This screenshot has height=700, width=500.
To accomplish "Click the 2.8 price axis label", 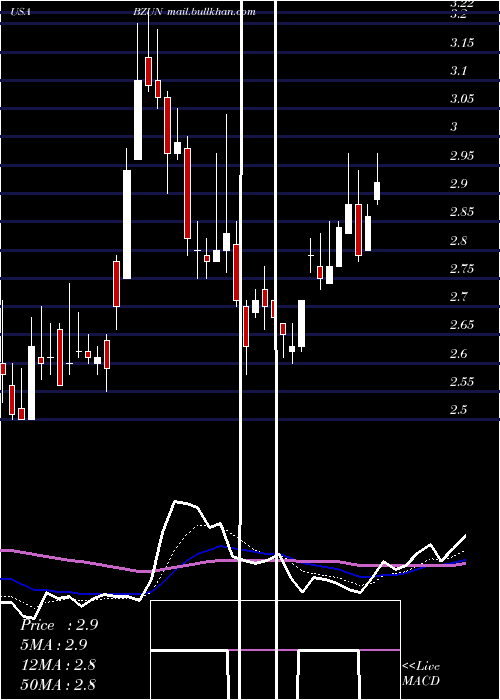I will [458, 242].
